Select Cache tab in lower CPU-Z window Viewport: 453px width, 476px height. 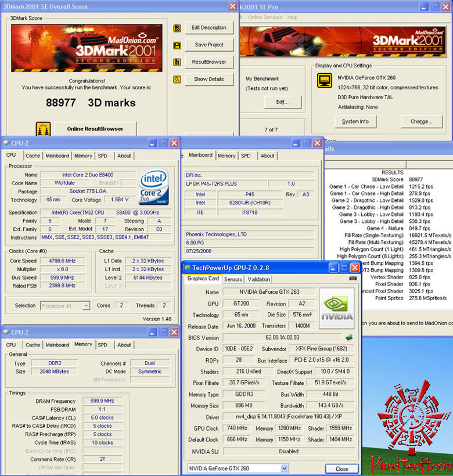33,345
